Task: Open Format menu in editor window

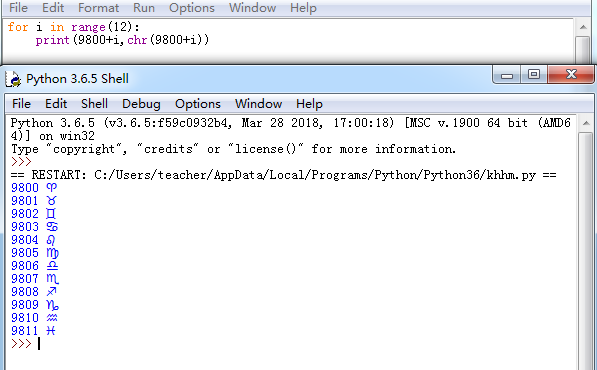Action: [98, 8]
